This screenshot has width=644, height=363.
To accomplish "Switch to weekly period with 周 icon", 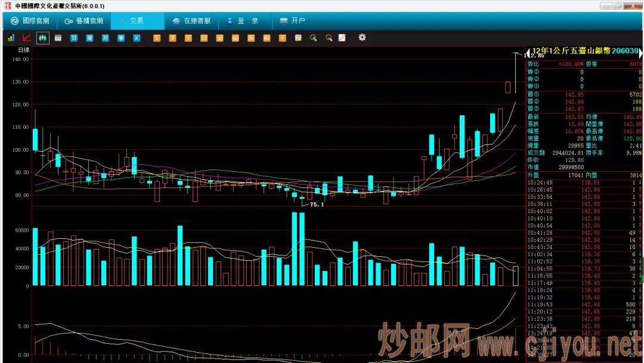I will click(x=89, y=38).
